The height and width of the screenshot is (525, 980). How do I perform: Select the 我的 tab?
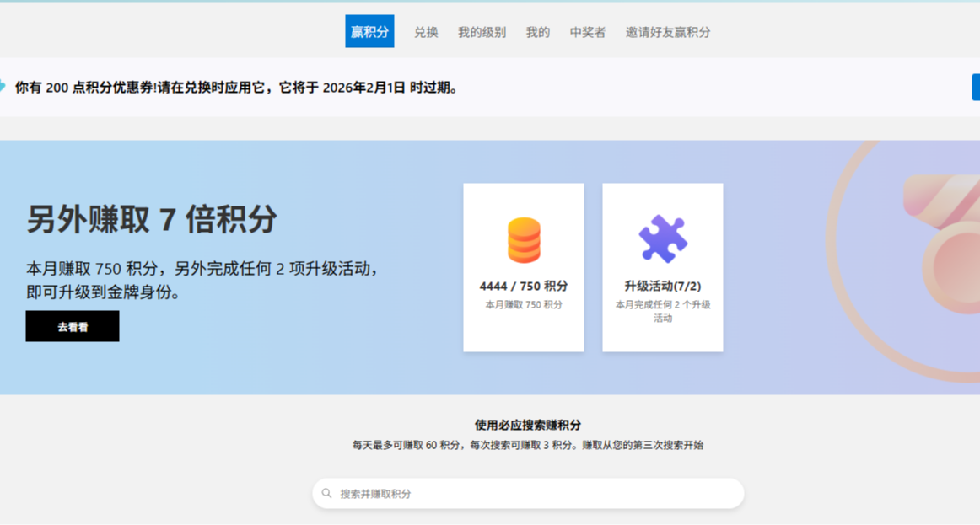coord(537,32)
